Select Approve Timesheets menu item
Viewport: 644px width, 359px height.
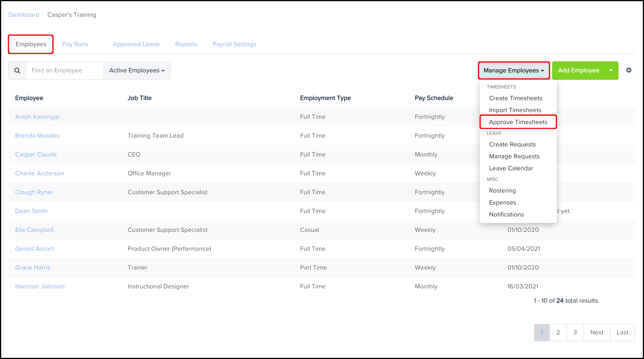click(518, 122)
